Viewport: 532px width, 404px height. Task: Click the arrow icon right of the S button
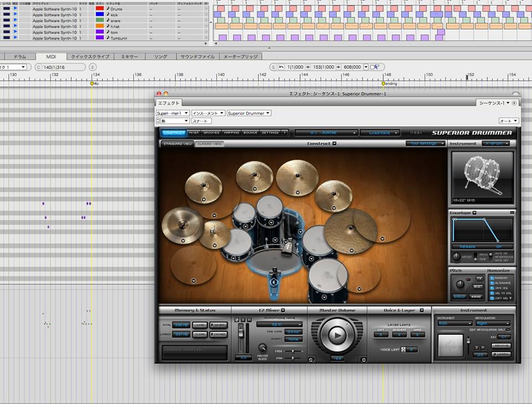[x=282, y=67]
